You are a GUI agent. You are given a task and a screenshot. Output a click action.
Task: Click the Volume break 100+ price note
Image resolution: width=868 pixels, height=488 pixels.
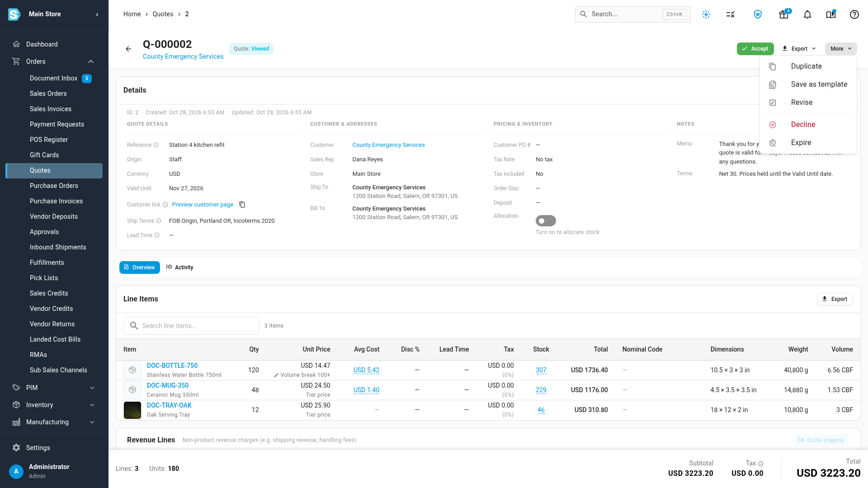(x=302, y=375)
